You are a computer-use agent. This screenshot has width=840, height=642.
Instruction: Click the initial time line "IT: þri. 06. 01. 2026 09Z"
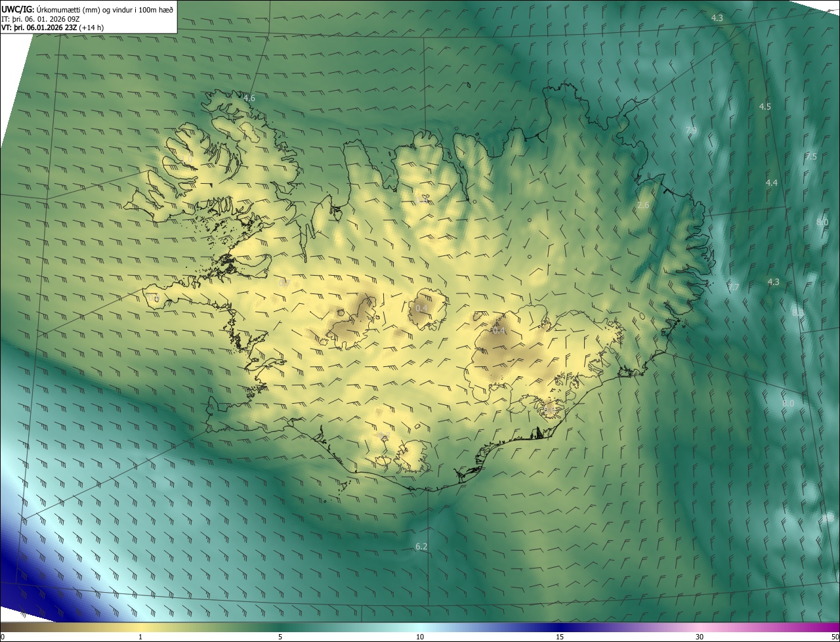click(x=41, y=18)
